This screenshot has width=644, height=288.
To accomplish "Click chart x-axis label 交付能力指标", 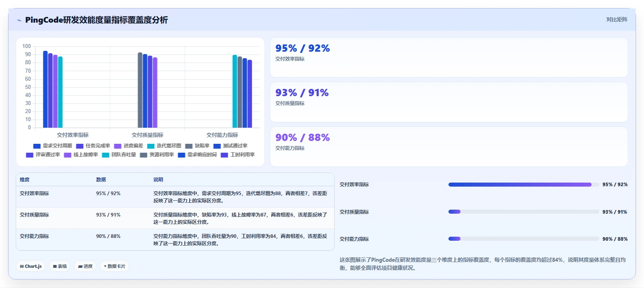I will [x=222, y=135].
